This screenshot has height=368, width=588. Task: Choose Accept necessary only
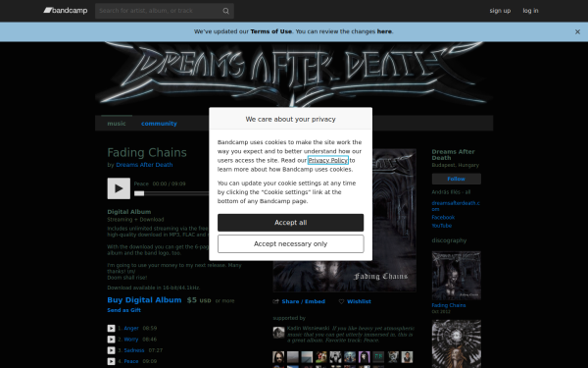[x=291, y=244]
